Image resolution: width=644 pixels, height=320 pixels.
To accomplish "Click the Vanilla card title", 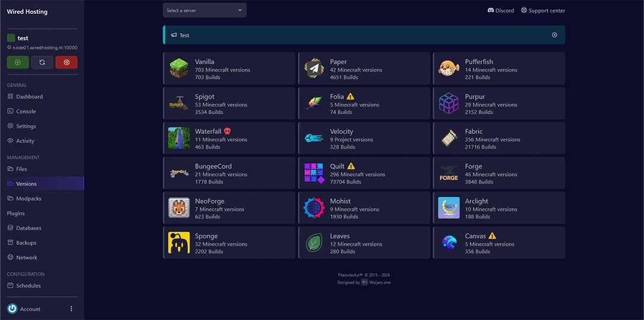I will [205, 62].
